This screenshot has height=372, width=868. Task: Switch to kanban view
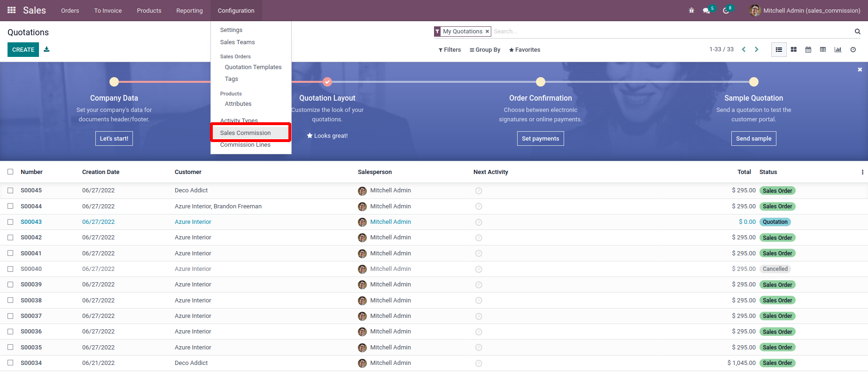point(794,49)
